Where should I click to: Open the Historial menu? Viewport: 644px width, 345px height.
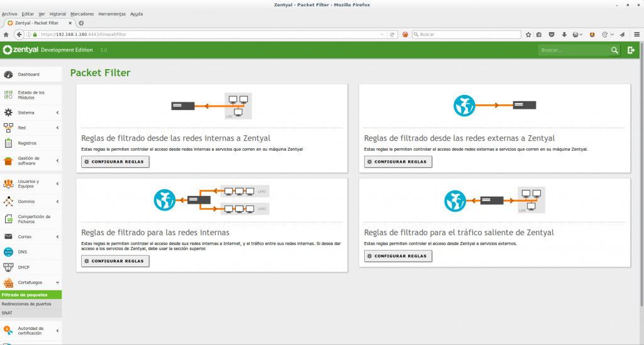[x=57, y=13]
